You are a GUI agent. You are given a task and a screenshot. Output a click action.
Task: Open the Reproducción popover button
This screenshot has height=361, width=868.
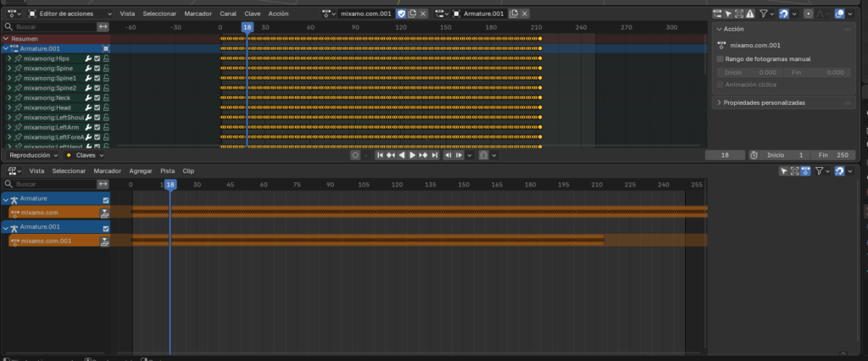tap(32, 155)
